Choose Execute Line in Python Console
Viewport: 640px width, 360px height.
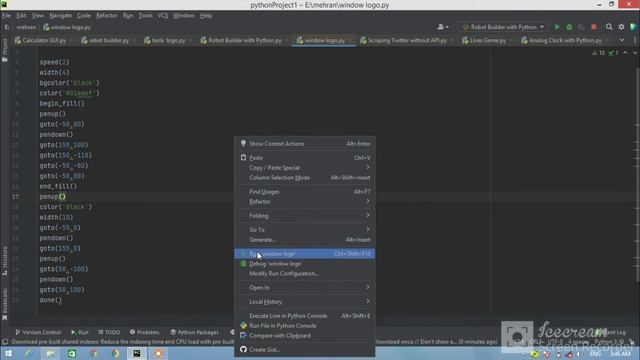click(x=304, y=316)
